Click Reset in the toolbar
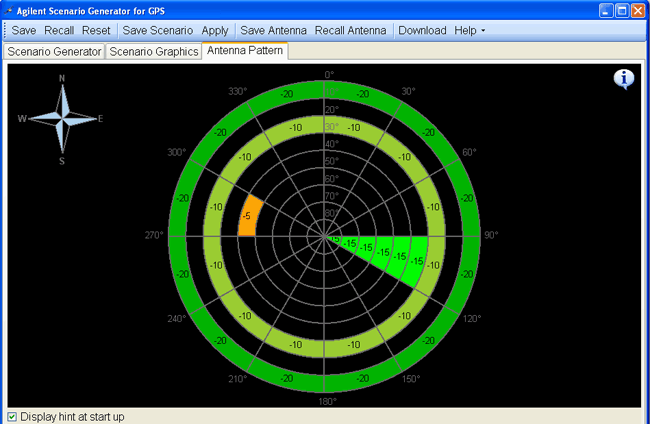The image size is (650, 424). coord(96,30)
